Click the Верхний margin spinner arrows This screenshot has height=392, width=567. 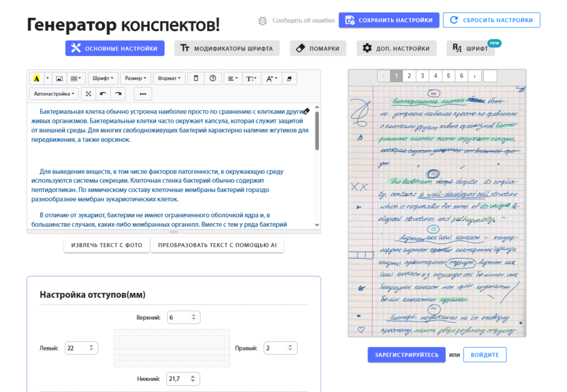point(193,317)
